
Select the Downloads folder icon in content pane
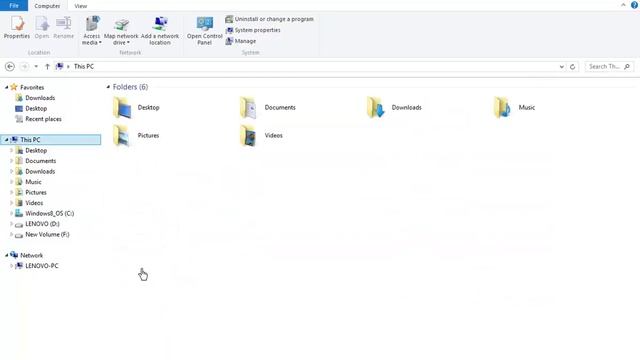(x=376, y=108)
